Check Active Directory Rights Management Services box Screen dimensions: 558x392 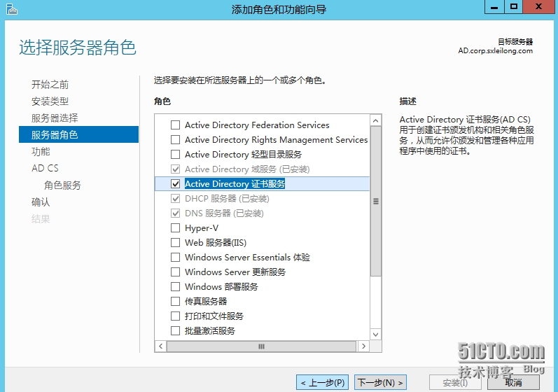click(176, 140)
